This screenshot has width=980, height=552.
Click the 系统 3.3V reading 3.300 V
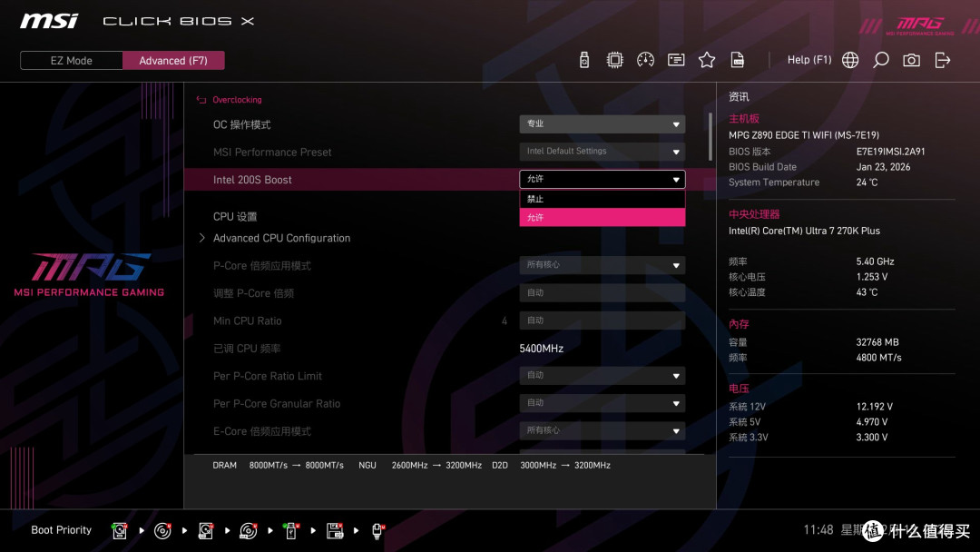click(872, 437)
